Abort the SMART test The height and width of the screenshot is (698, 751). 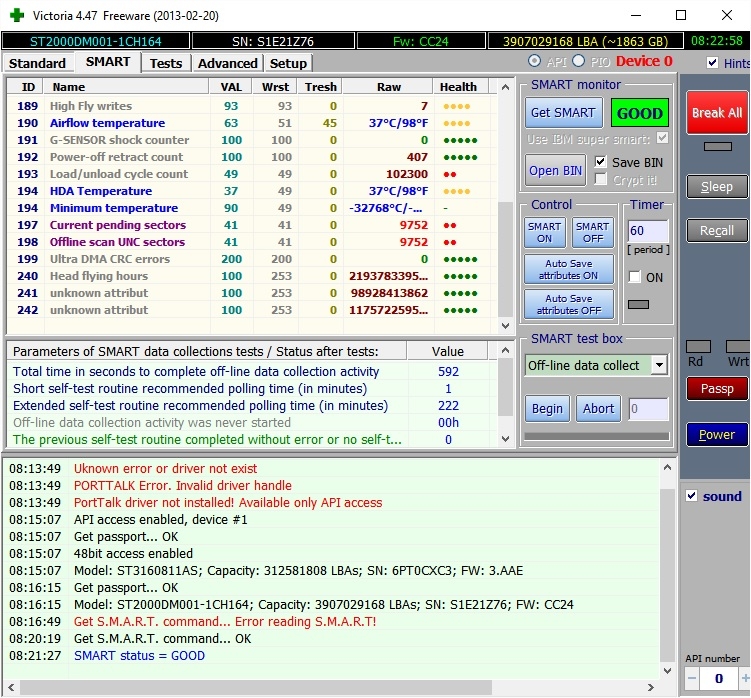click(x=598, y=409)
